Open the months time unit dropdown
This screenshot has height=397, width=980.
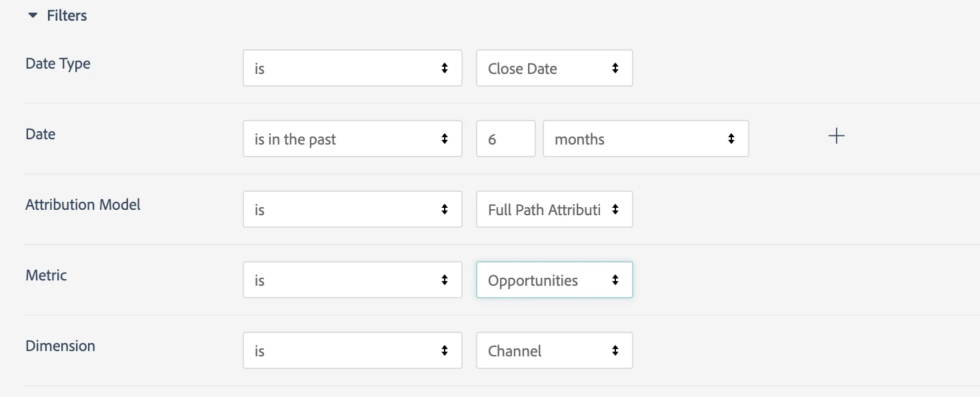click(645, 139)
